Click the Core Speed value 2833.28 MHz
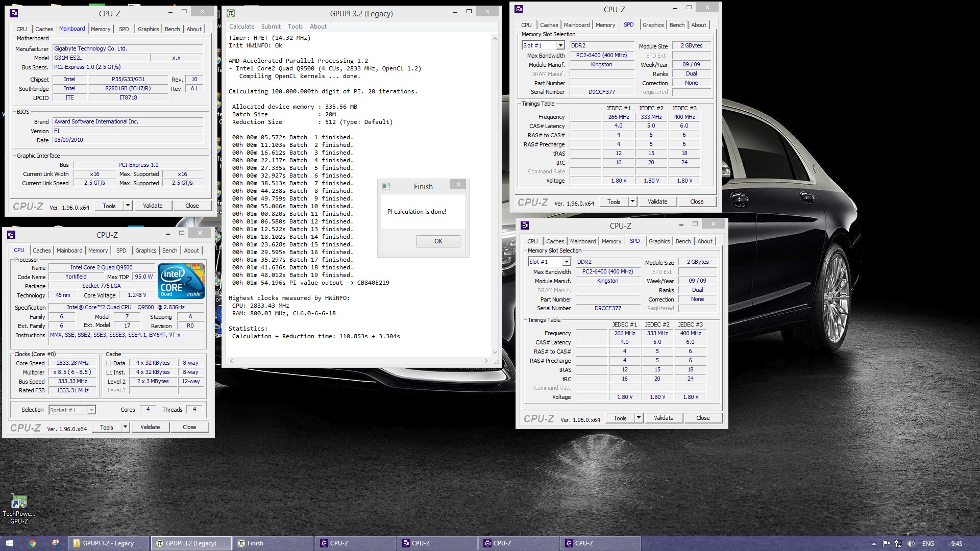 pyautogui.click(x=72, y=363)
